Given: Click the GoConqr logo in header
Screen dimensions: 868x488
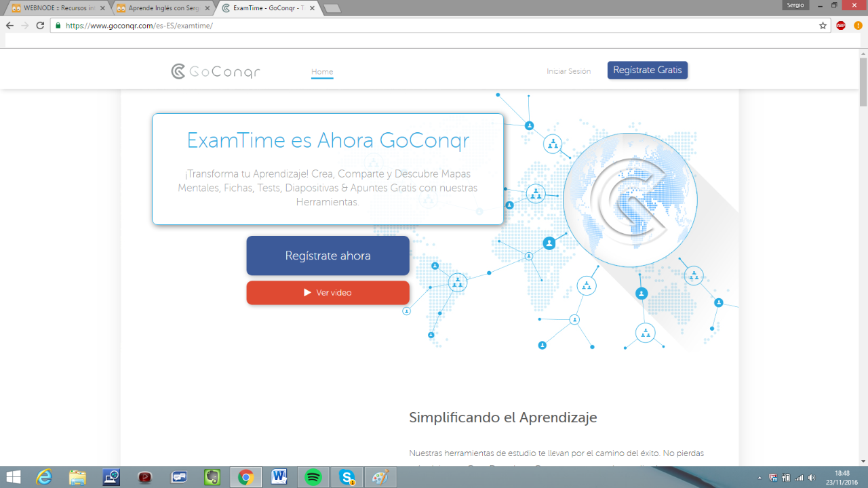Looking at the screenshot, I should (x=216, y=71).
